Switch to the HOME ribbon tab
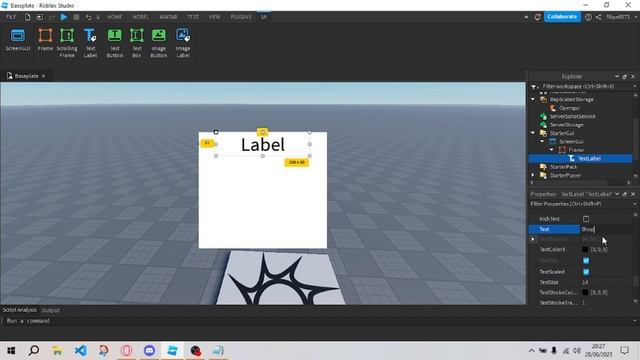Viewport: 640px width, 360px height. [x=115, y=17]
